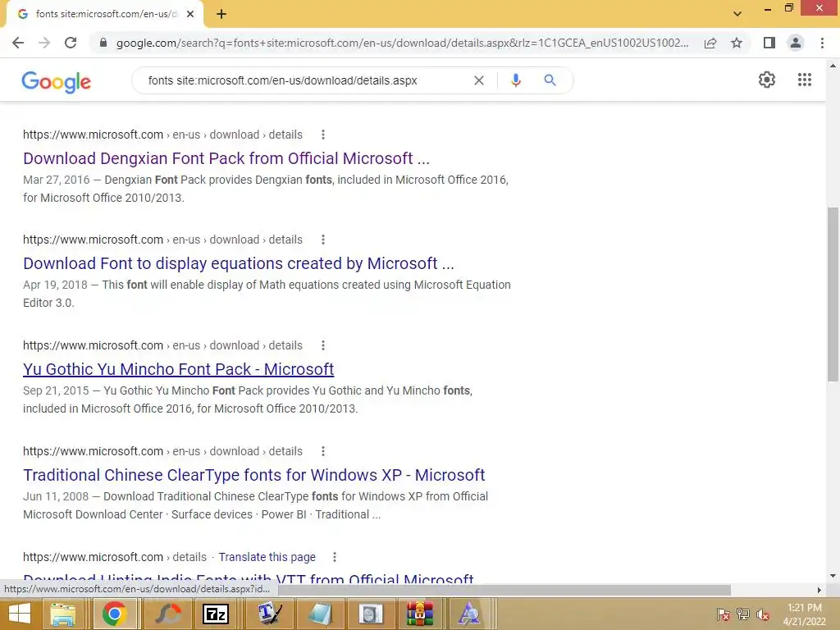Switch to Chrome in the taskbar
This screenshot has height=630, width=840.
114,614
